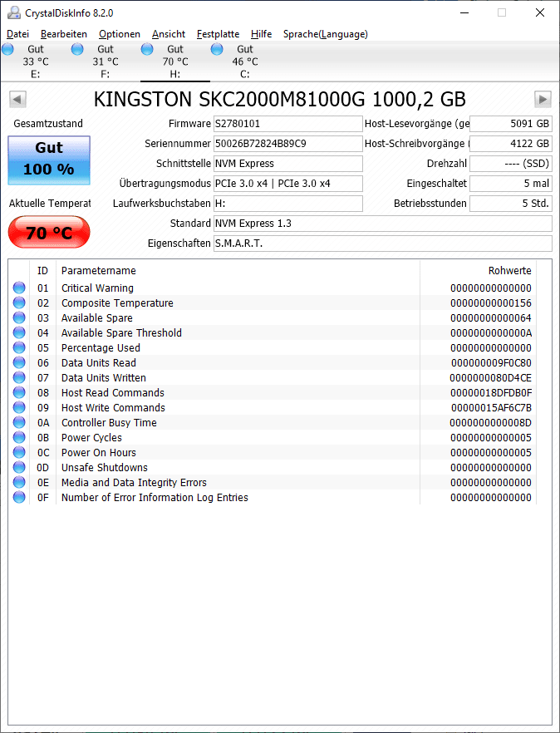The height and width of the screenshot is (733, 560).
Task: Click the Rohwerte column header
Action: (x=478, y=271)
